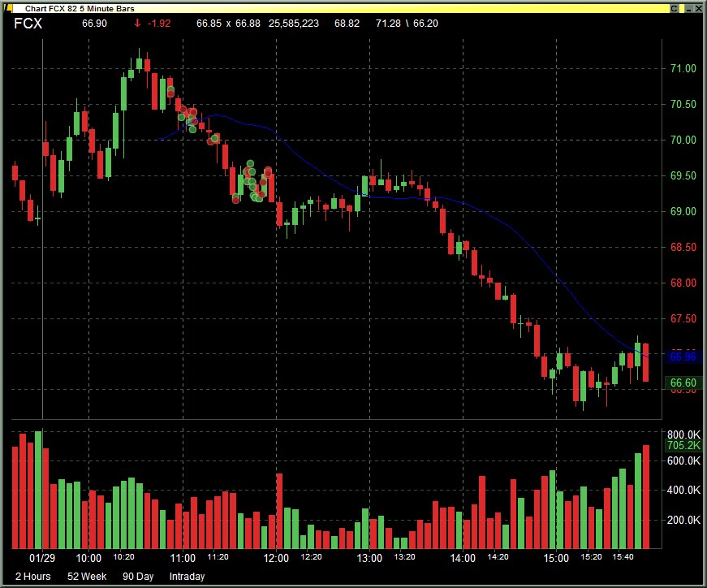Click the 68.82 value in header
Screen dimensions: 707x588
pyautogui.click(x=347, y=24)
